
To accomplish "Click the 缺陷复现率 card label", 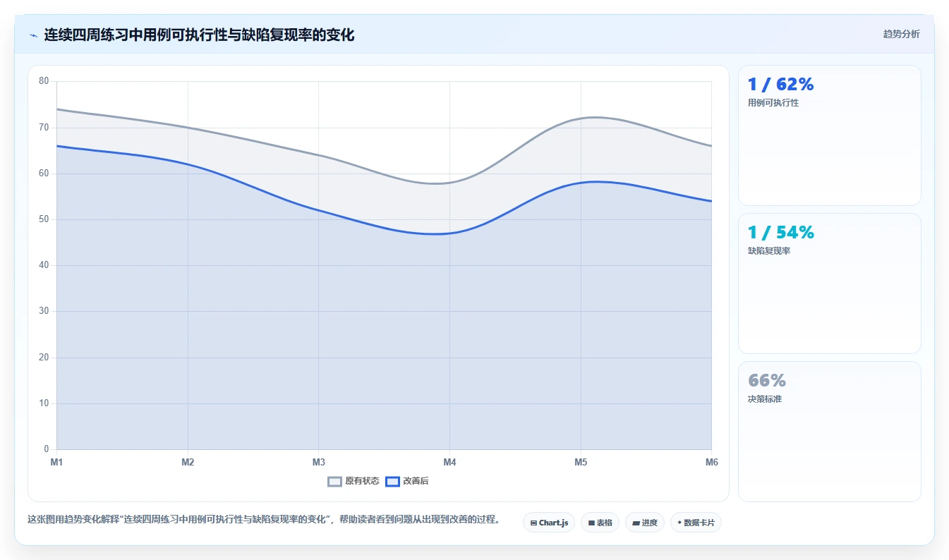I will pos(769,251).
